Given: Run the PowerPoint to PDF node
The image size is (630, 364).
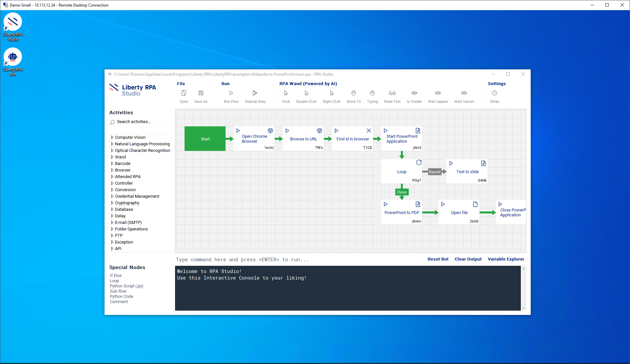Looking at the screenshot, I should [385, 204].
